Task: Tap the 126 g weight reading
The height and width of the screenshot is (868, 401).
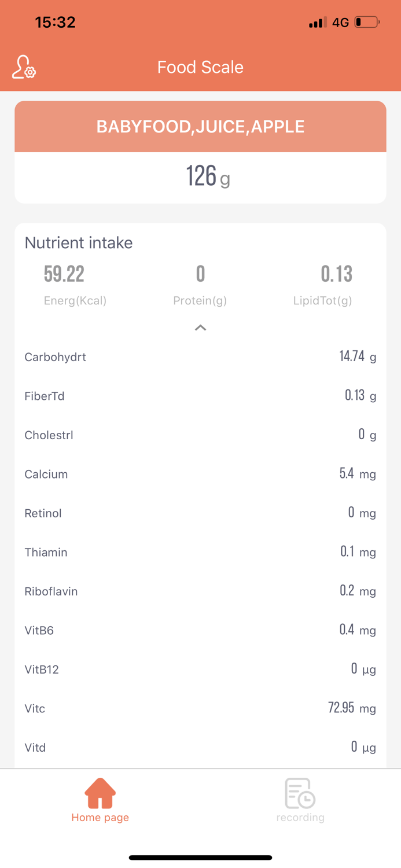Action: (208, 176)
